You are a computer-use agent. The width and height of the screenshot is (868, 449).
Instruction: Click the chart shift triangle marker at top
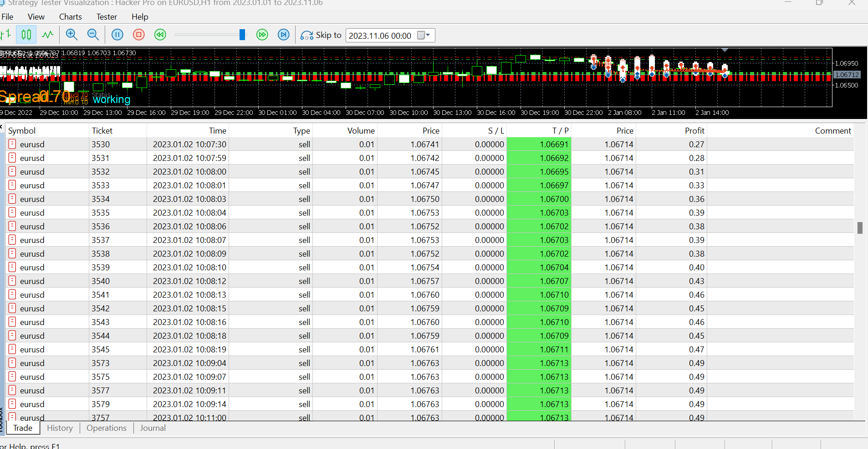(x=725, y=50)
